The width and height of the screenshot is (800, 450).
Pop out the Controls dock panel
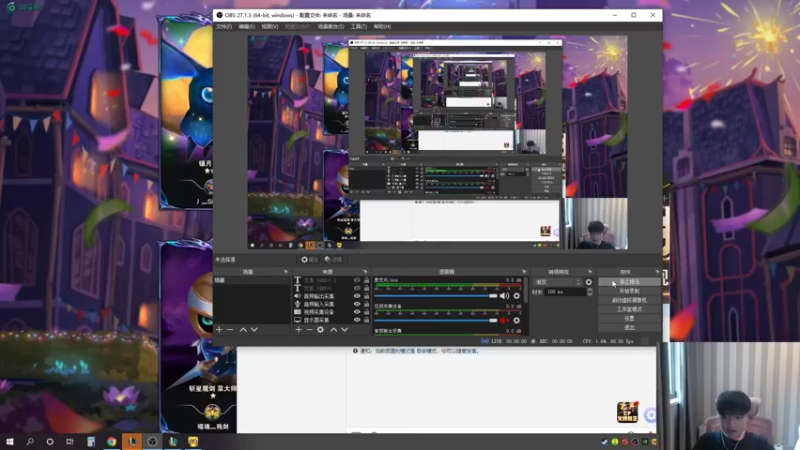pos(657,272)
